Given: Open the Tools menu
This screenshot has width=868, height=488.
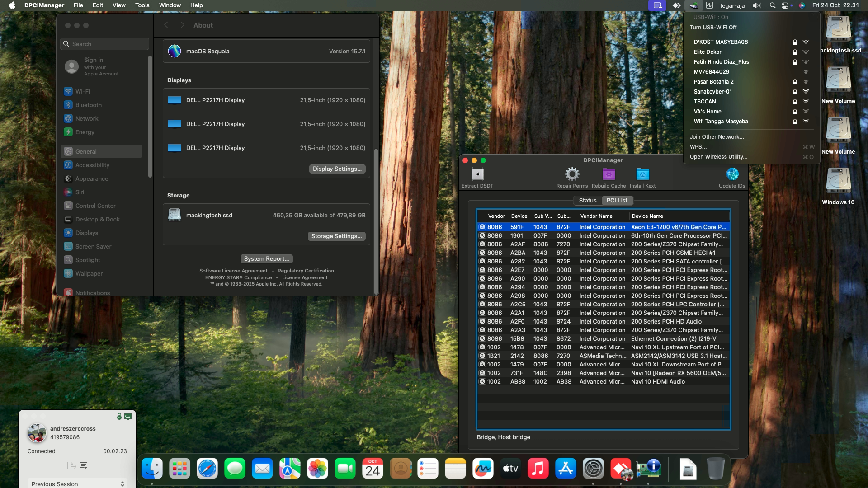Looking at the screenshot, I should (142, 5).
